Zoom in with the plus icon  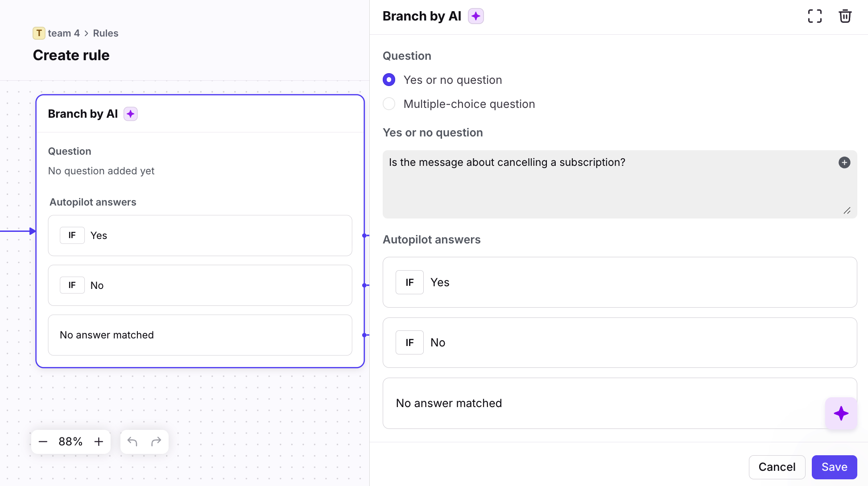(99, 441)
